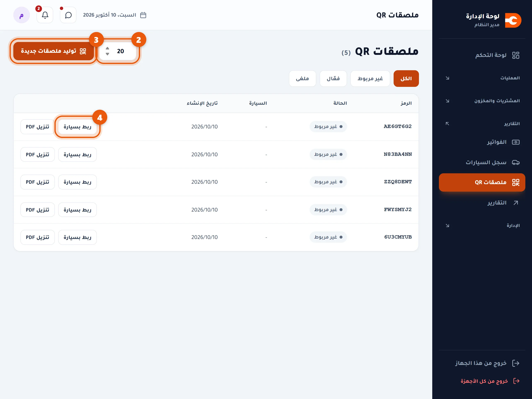Select الكل filter tab
532x399 pixels.
click(x=406, y=79)
